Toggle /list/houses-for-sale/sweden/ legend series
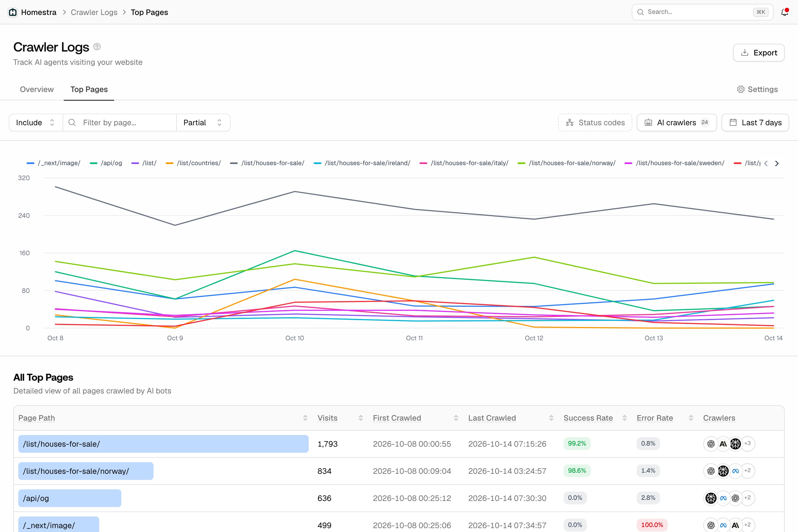The image size is (798, 532). click(674, 163)
